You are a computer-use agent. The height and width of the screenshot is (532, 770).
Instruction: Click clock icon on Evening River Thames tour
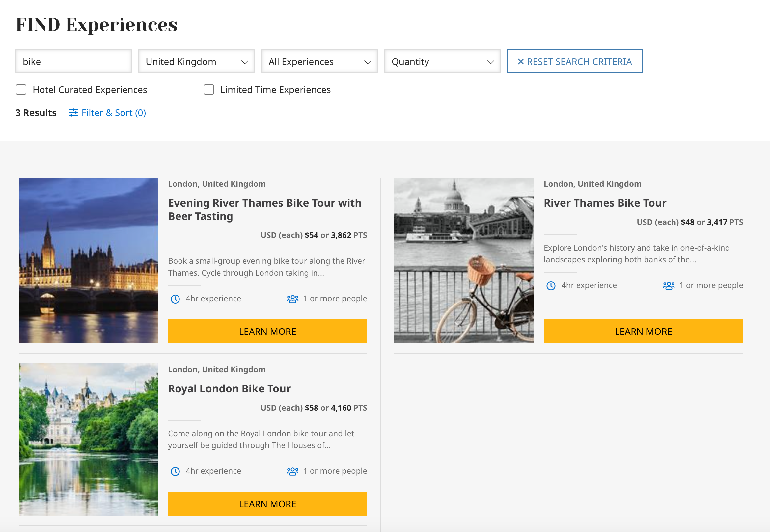click(175, 299)
